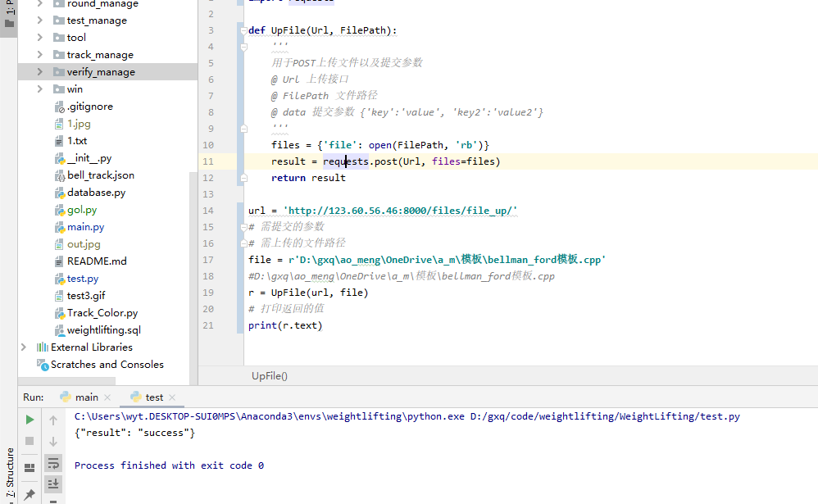This screenshot has width=818, height=504.
Task: Click UpFile() breadcrumb below editor
Action: coord(269,375)
